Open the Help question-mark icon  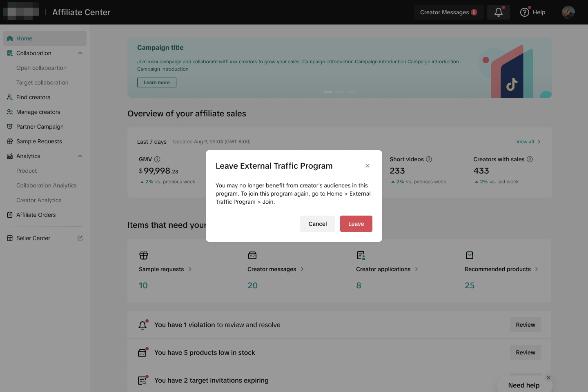coord(525,12)
